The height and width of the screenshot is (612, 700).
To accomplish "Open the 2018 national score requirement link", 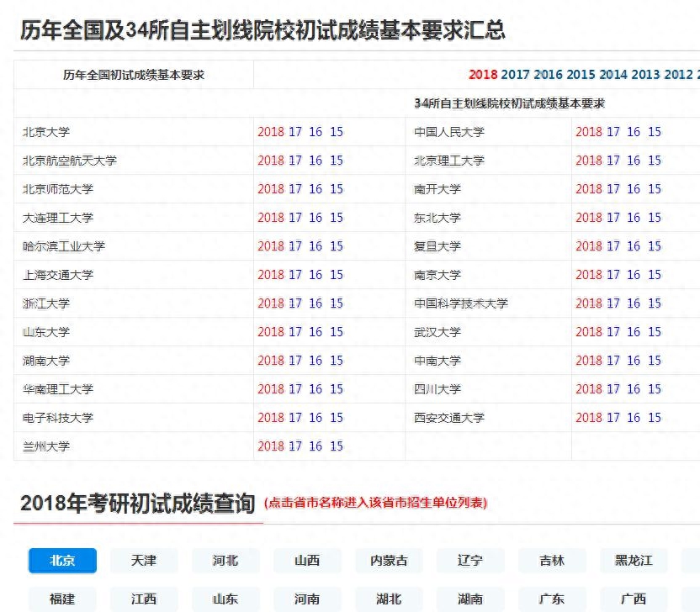I will [x=483, y=75].
